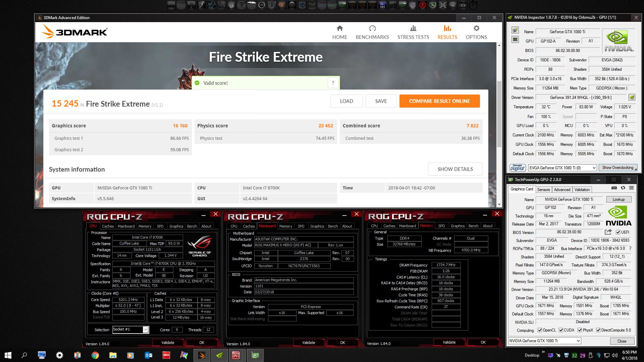Toggle DirectCompute 5.0 checkbox in GPU-Z
This screenshot has height=362, width=644.
[x=598, y=330]
